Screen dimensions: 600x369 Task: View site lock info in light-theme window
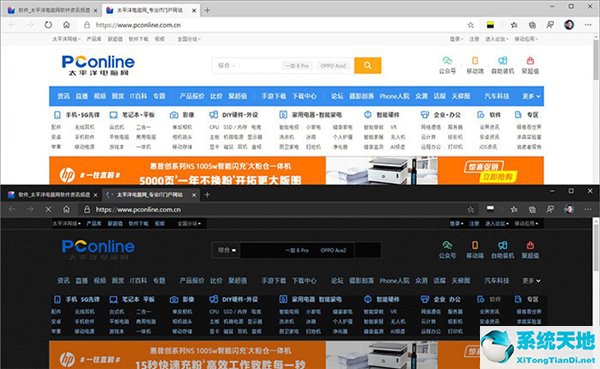pyautogui.click(x=87, y=25)
